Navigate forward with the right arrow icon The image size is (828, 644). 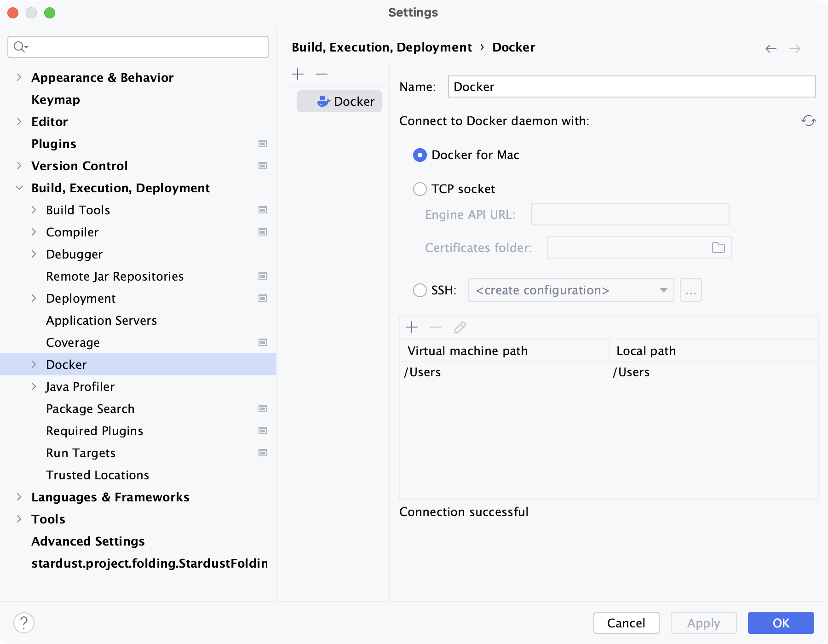[x=795, y=49]
